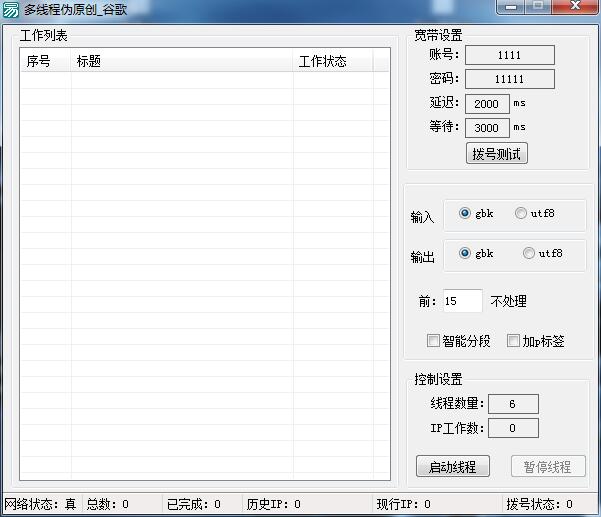Focus the 延迟 milliseconds field

487,104
